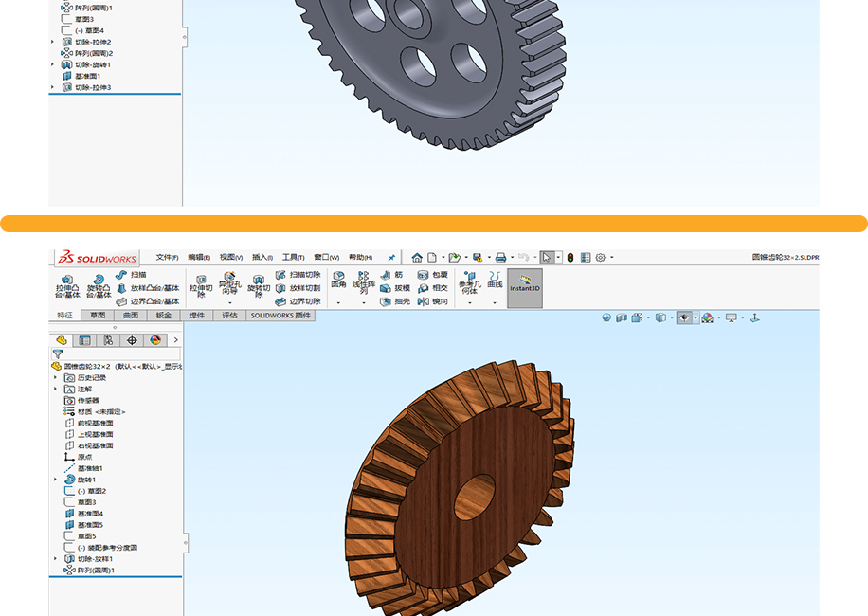Open the DisplayManager colored ball tab

155,340
